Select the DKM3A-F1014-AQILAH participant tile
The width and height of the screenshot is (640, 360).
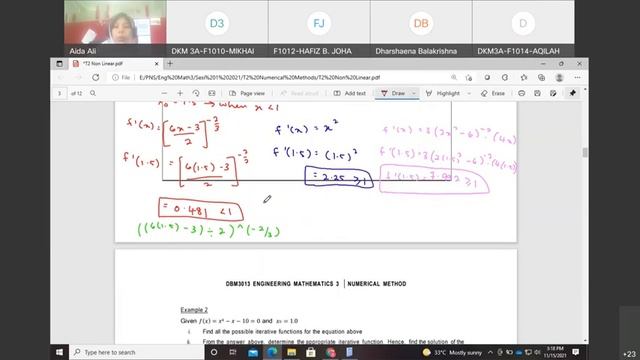[x=523, y=28]
